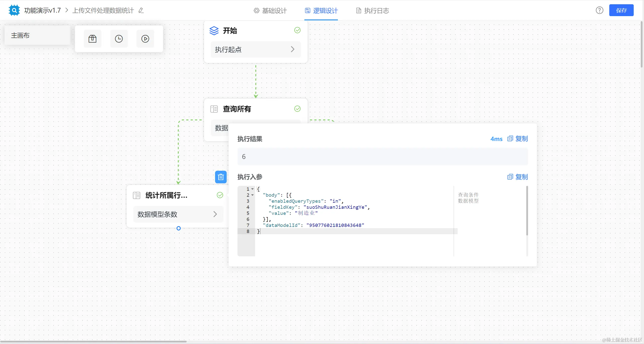This screenshot has width=644, height=344.
Task: Click the 保存 button
Action: [x=621, y=10]
